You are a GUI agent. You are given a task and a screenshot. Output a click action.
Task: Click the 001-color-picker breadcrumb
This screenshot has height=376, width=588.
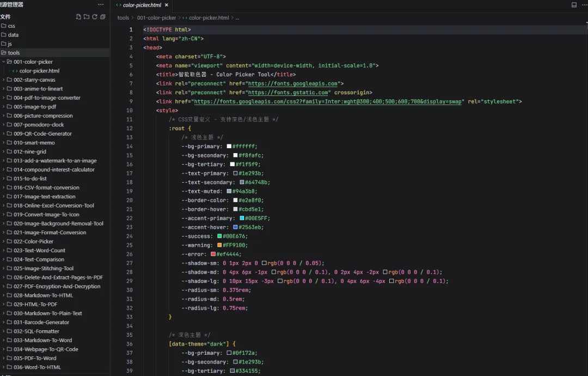[x=156, y=17]
